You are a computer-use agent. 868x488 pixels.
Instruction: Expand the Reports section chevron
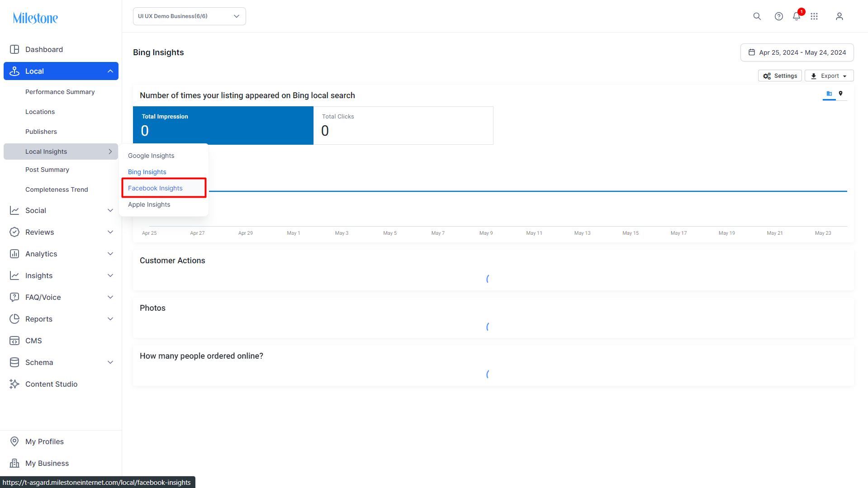point(110,319)
